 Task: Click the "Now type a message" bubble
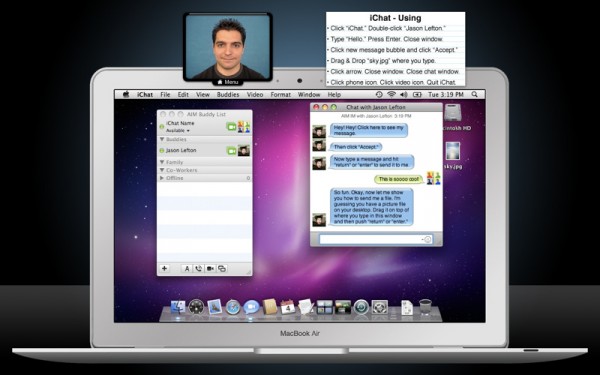[372, 162]
